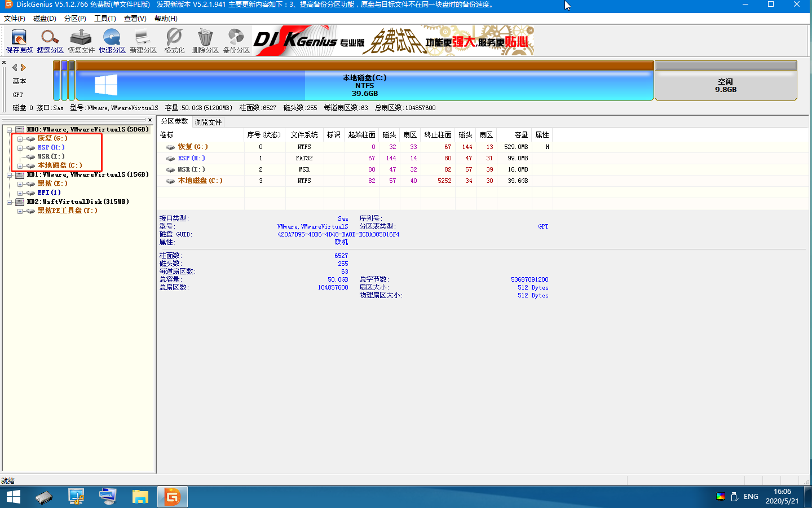This screenshot has width=812, height=508.
Task: Click 属性 column header
Action: tap(542, 135)
